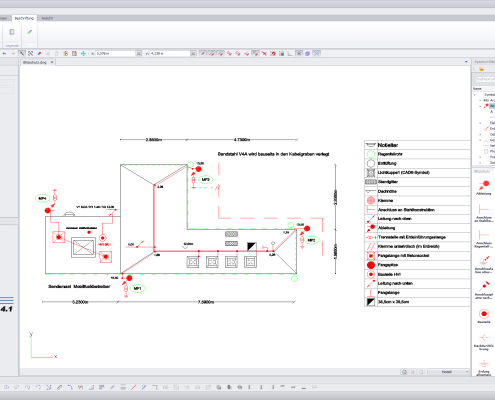Click the Legende icon in the ribbon
Viewport: 495px width, 400px height.
(x=12, y=32)
